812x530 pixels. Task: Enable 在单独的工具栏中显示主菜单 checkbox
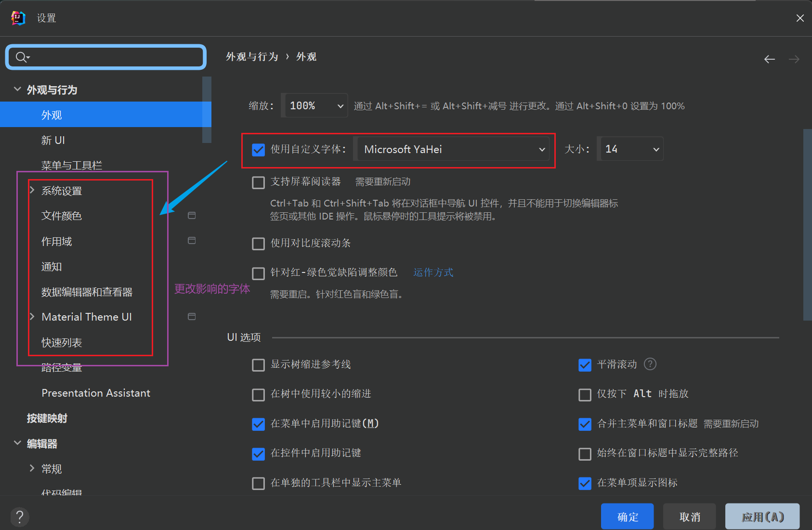click(259, 483)
